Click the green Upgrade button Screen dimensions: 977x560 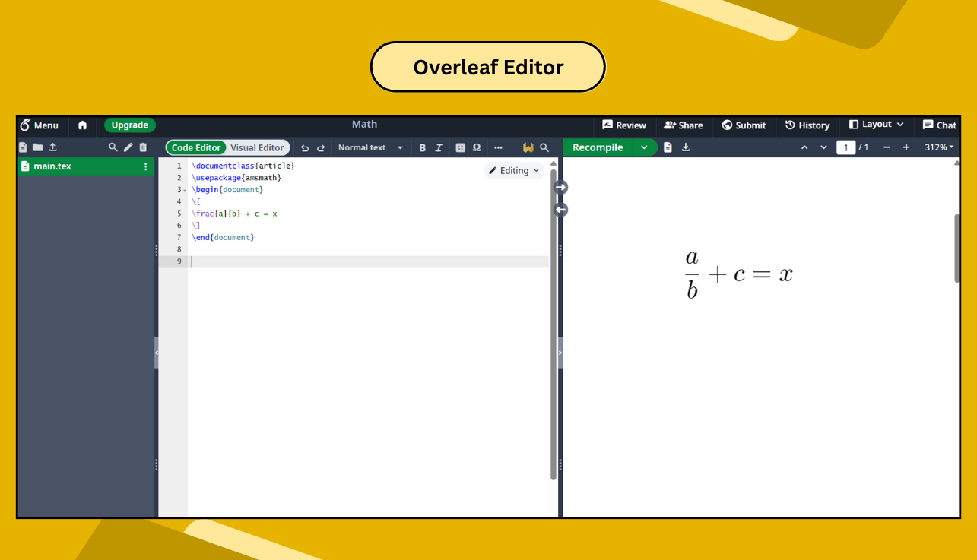point(129,125)
